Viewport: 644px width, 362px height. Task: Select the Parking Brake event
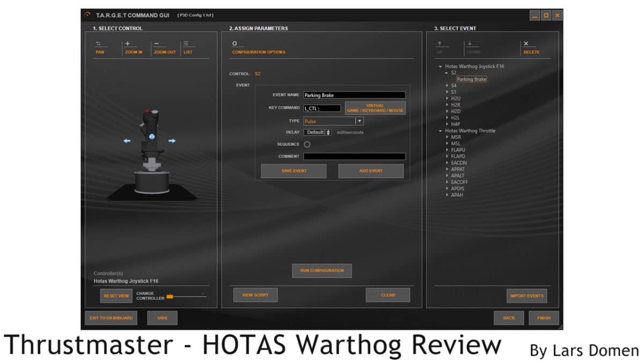[x=471, y=79]
